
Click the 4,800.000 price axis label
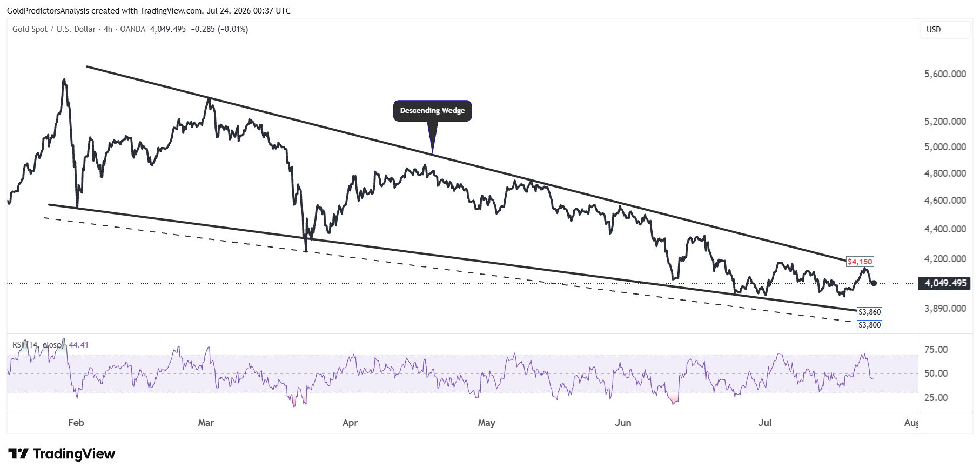pos(945,173)
